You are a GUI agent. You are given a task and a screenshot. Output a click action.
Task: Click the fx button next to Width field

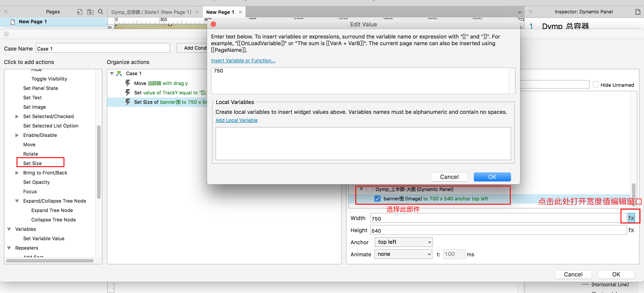click(x=631, y=218)
